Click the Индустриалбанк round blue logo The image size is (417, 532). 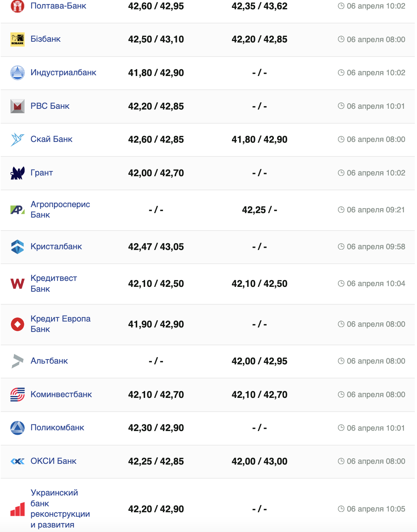17,73
